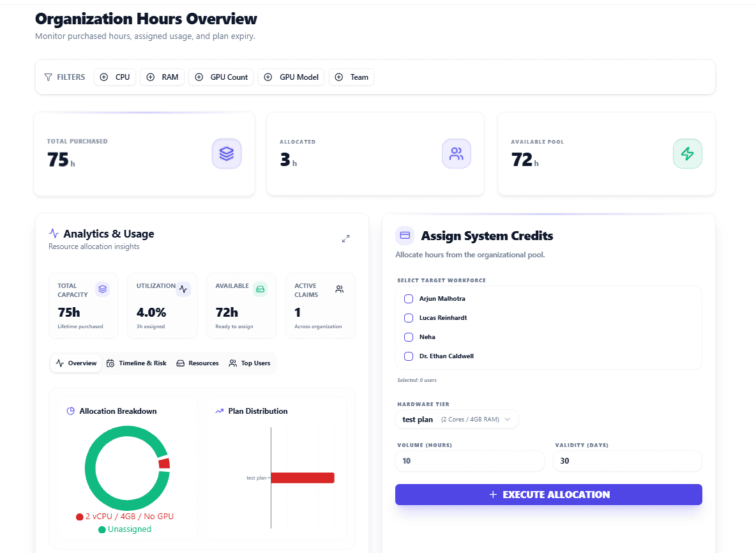Viewport: 756px width, 553px height.
Task: Add the Team filter
Action: point(351,77)
